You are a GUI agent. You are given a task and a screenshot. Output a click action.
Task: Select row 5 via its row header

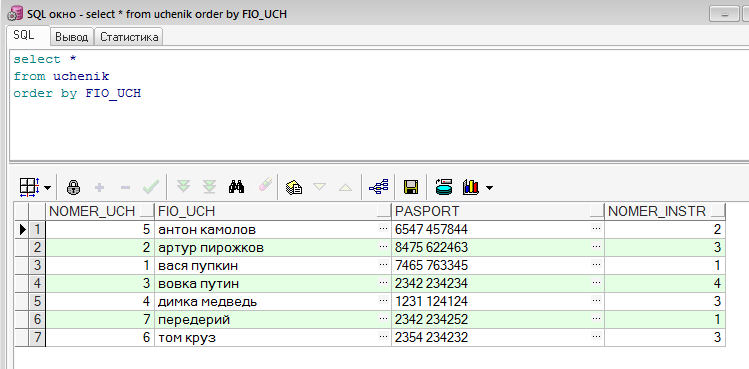point(37,302)
